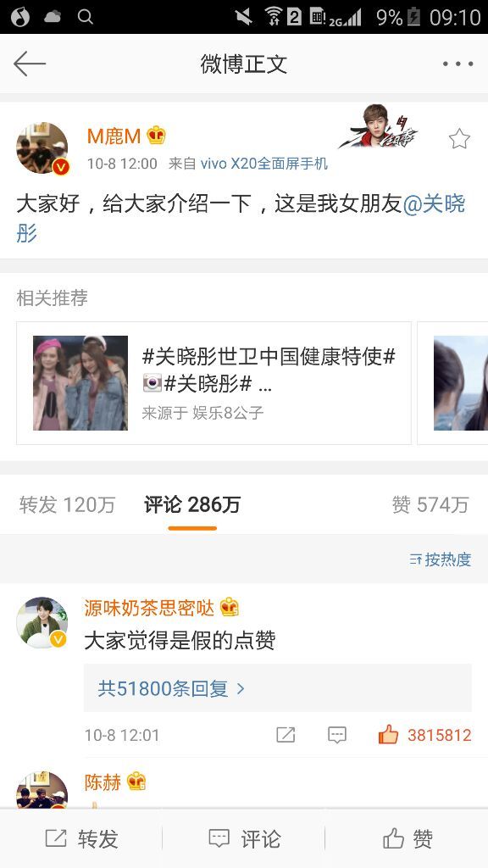Tap the bottom bar 赞 like button
This screenshot has height=868, width=488.
click(408, 838)
